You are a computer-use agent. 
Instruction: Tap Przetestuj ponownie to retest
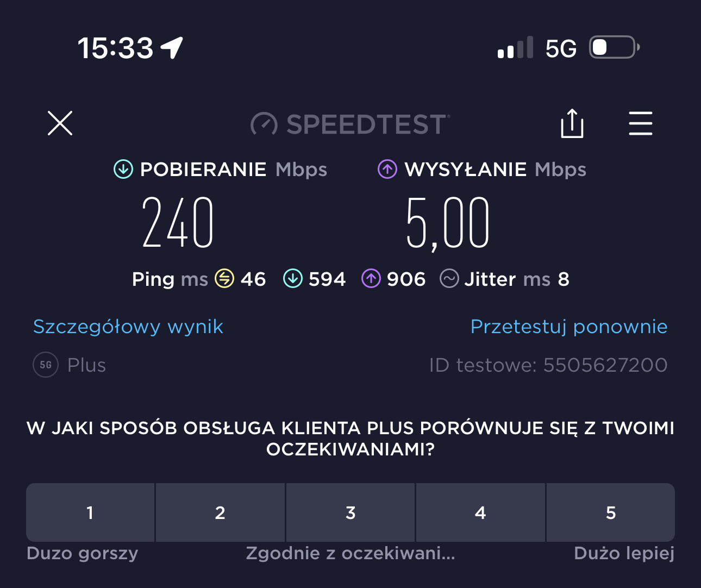point(569,327)
